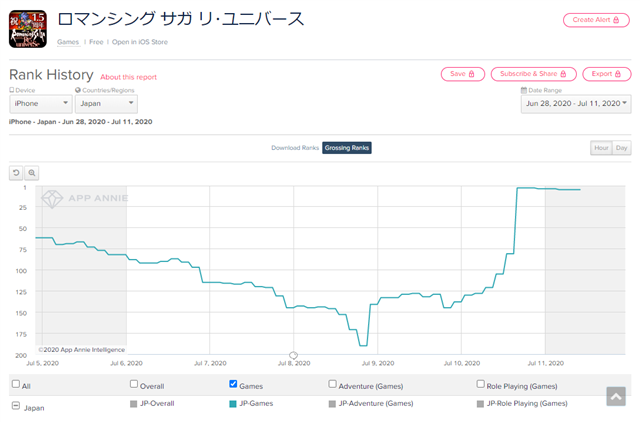Image resolution: width=640 pixels, height=422 pixels.
Task: Click the Create Alert button
Action: pos(596,20)
